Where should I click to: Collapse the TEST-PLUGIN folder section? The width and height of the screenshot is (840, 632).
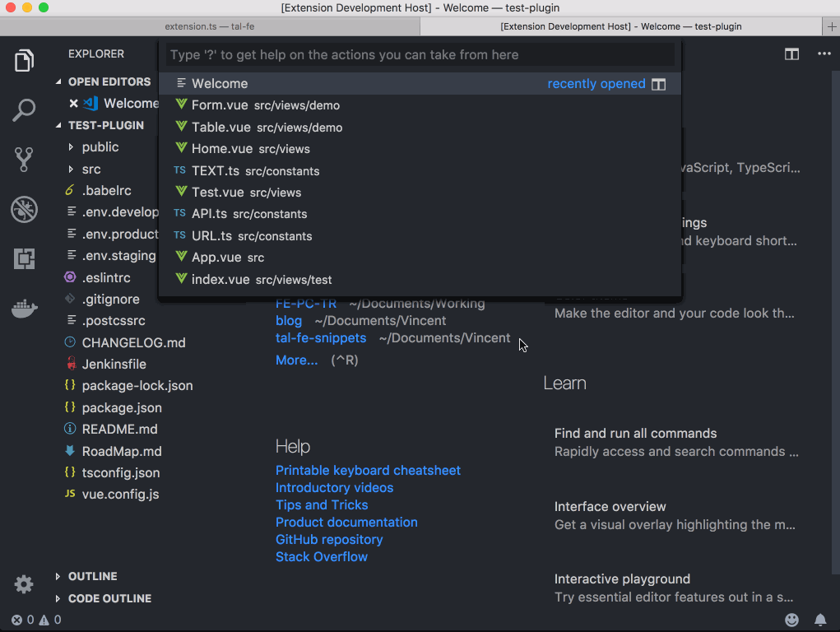pyautogui.click(x=104, y=125)
